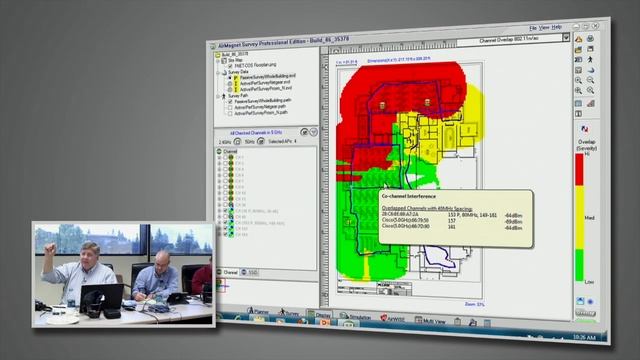This screenshot has height=360, width=640.
Task: Click the floor plan overview thumbnail
Action: tap(221, 286)
